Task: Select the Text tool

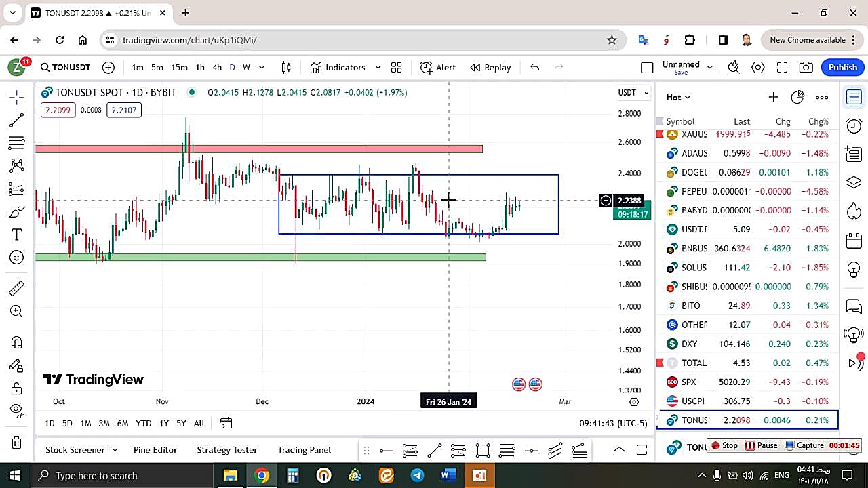Action: (17, 235)
